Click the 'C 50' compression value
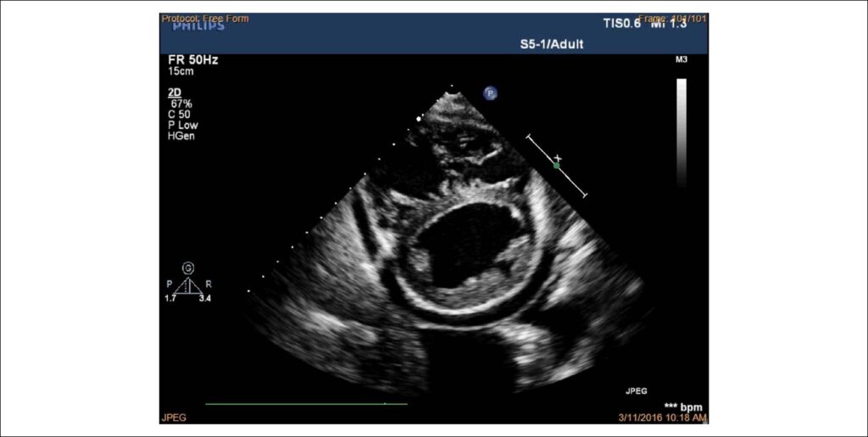The width and height of the screenshot is (868, 437). [x=180, y=115]
